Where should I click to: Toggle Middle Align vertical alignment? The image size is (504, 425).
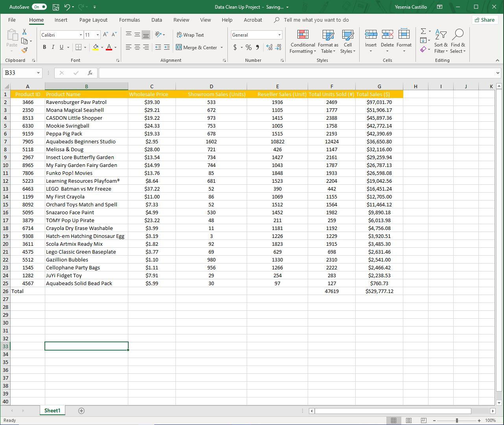pyautogui.click(x=137, y=35)
